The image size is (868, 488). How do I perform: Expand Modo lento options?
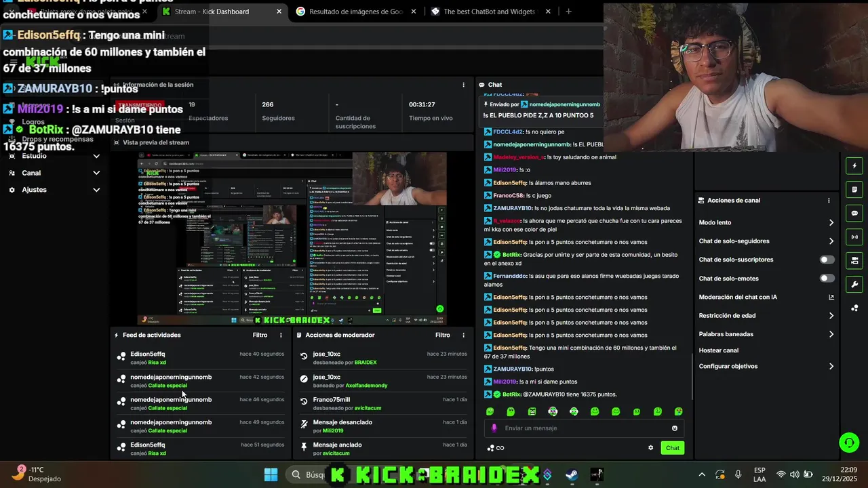click(831, 222)
